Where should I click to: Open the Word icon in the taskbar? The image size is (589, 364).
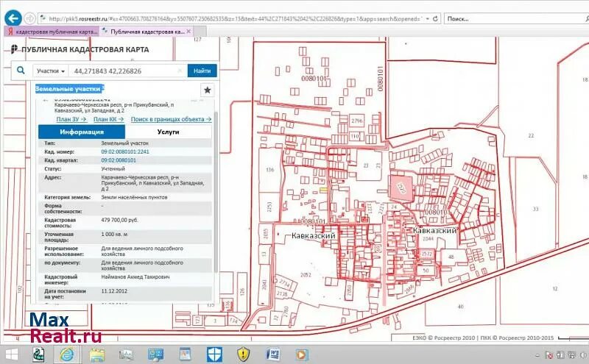click(x=273, y=354)
